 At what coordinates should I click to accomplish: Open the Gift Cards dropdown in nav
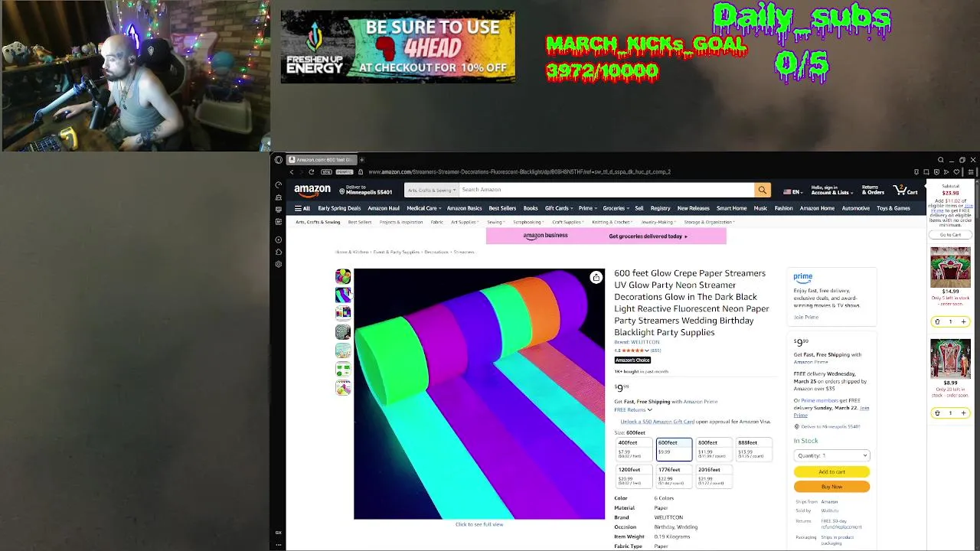tap(558, 208)
